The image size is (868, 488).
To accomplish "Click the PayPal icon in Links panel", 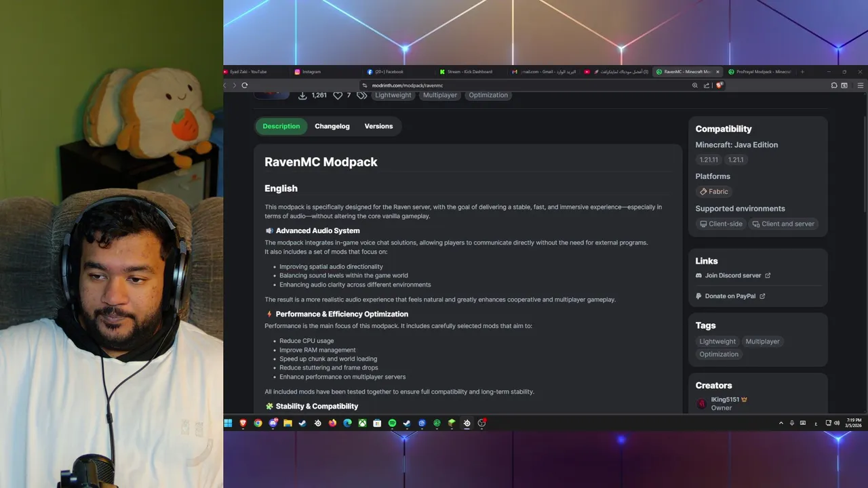I will point(699,296).
